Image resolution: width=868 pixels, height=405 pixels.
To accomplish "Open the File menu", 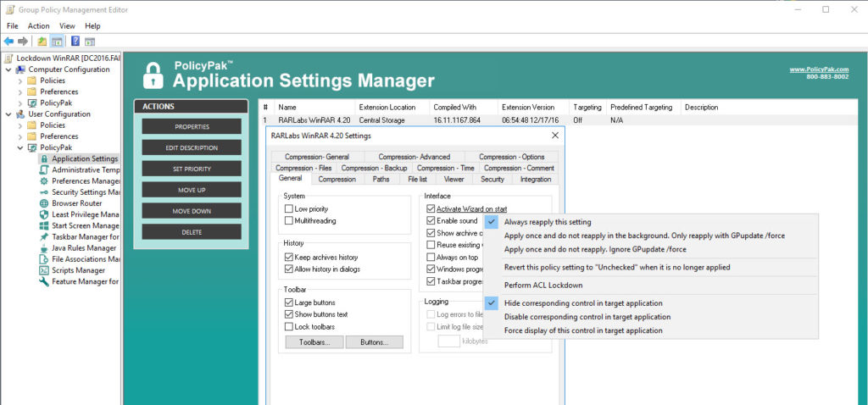I will (x=12, y=26).
